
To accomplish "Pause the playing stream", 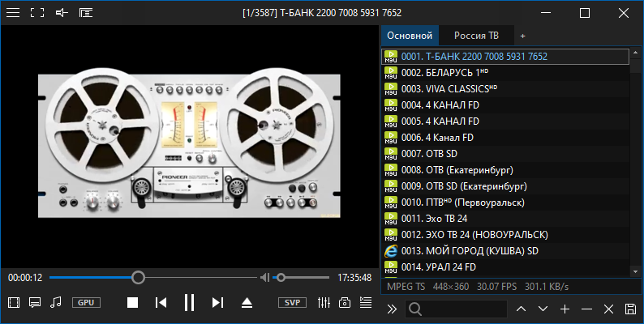I will coord(189,303).
